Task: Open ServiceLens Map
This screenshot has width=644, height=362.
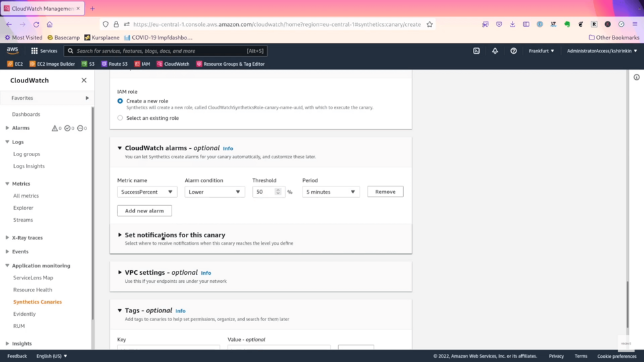Action: (x=34, y=278)
